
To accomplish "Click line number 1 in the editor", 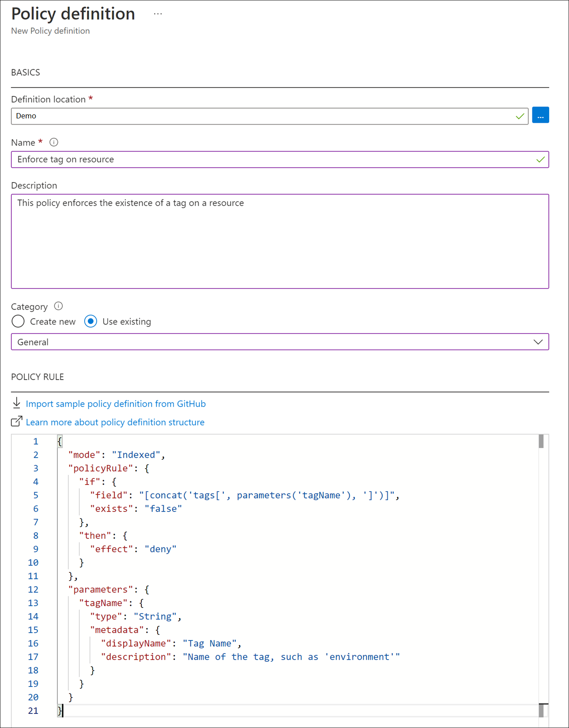I will [x=36, y=441].
